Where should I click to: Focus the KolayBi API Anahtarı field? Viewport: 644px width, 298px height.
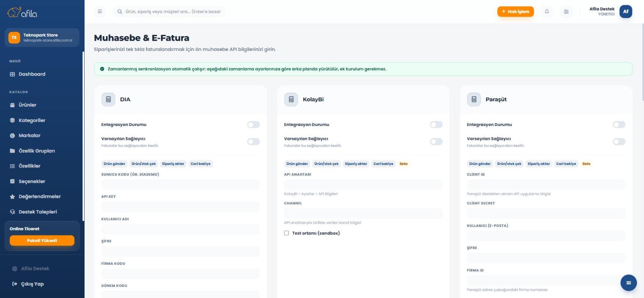[363, 184]
